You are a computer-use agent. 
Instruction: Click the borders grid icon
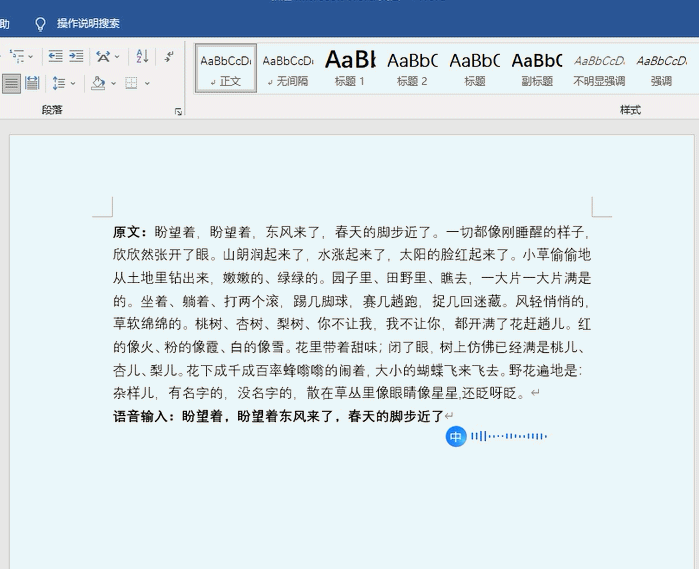click(x=131, y=83)
